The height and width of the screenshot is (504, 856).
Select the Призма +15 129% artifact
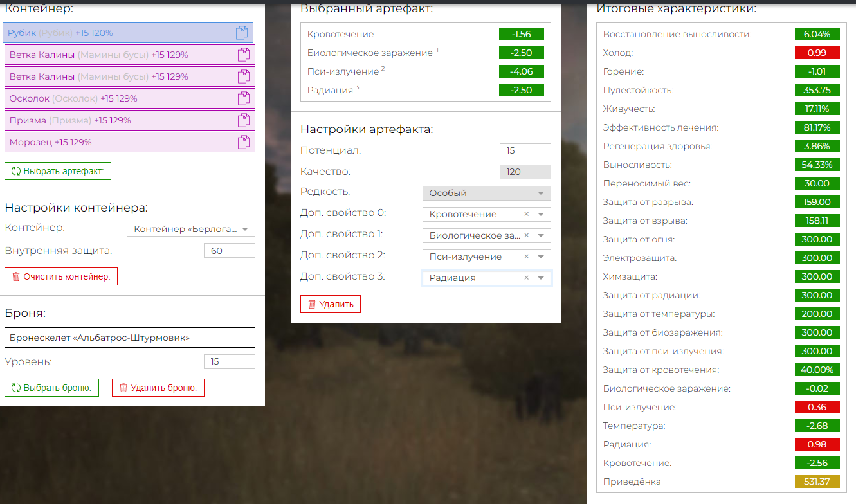[130, 120]
